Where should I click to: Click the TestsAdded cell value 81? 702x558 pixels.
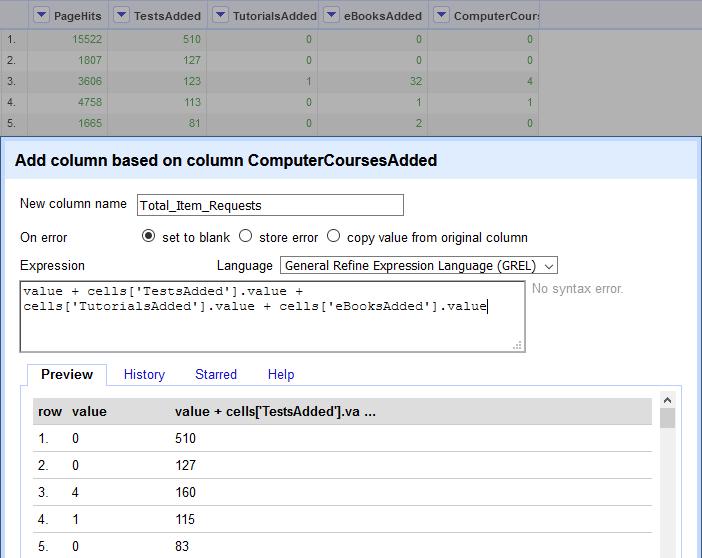(194, 123)
